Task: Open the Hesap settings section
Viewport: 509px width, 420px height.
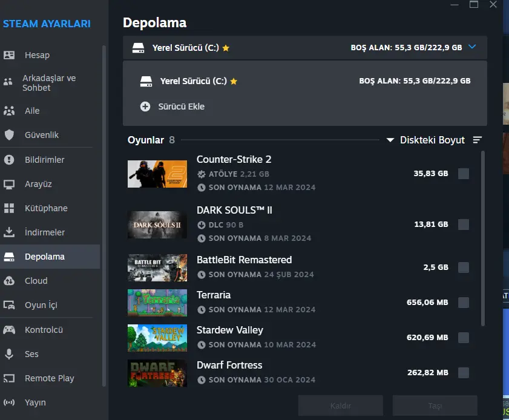Action: click(x=50, y=55)
